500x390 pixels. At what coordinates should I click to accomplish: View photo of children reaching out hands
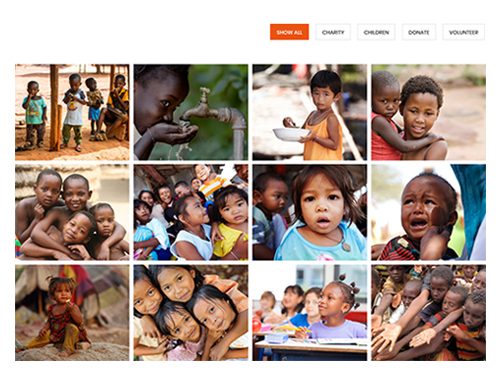click(428, 313)
